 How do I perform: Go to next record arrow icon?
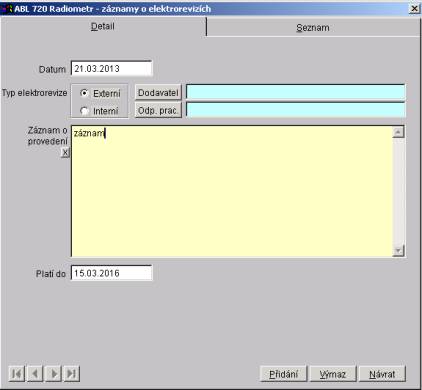[x=54, y=374]
